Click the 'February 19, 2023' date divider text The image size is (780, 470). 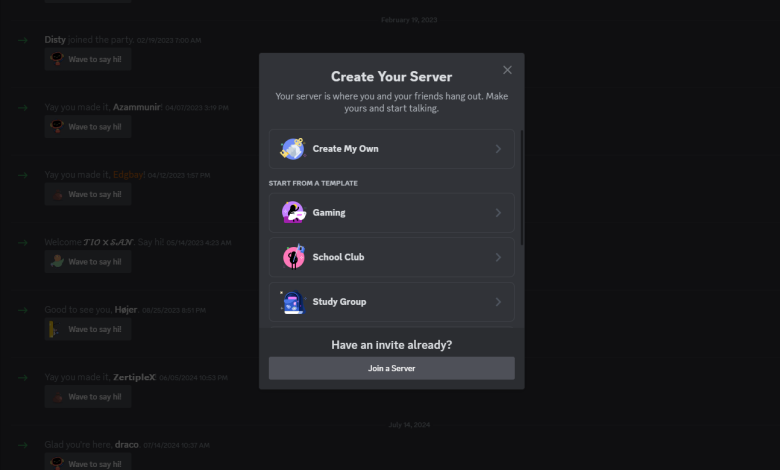click(409, 20)
